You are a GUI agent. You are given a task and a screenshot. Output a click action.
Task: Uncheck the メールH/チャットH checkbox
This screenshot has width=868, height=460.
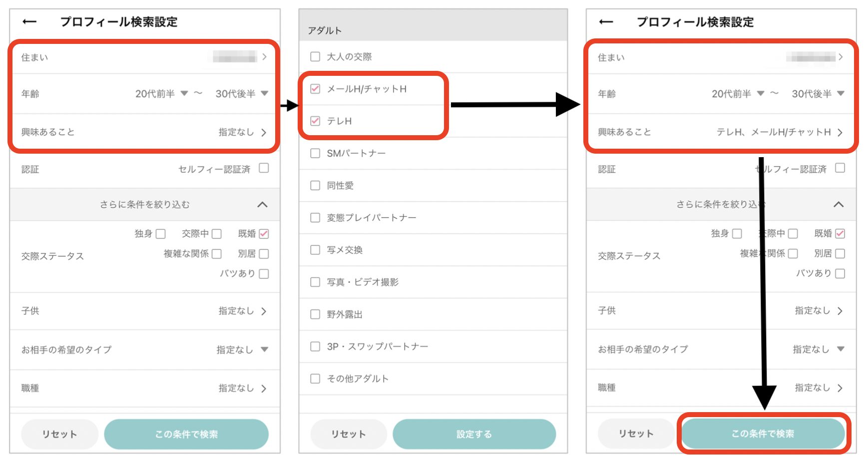click(x=315, y=89)
